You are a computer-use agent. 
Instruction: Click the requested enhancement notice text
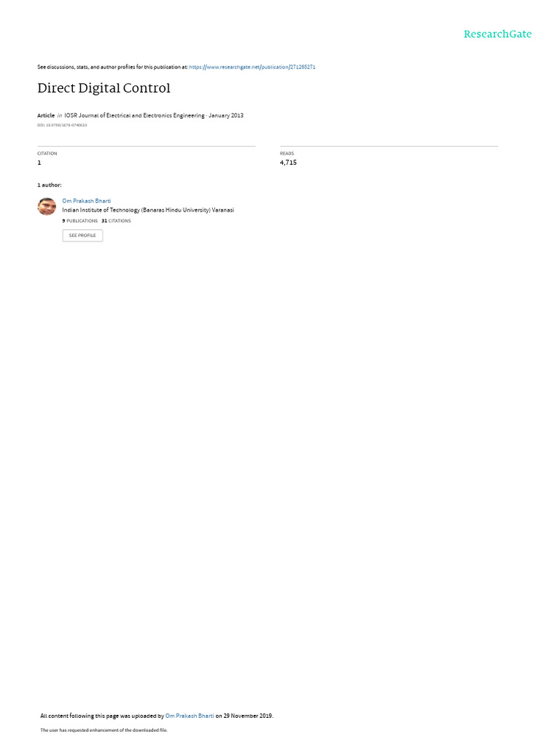(x=104, y=729)
